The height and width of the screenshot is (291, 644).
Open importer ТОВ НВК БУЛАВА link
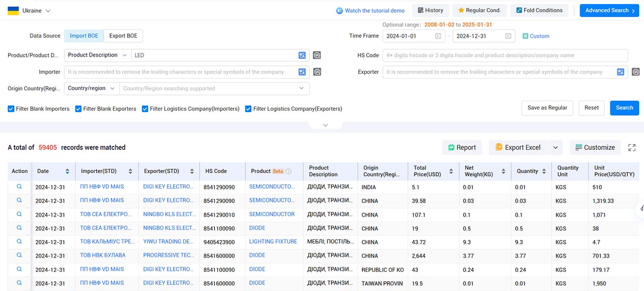click(103, 256)
